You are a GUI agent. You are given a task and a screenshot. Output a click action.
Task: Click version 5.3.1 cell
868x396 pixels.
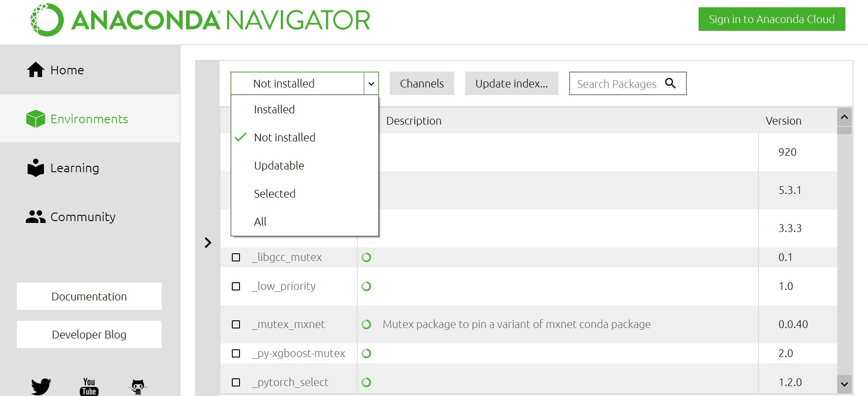[x=790, y=190]
